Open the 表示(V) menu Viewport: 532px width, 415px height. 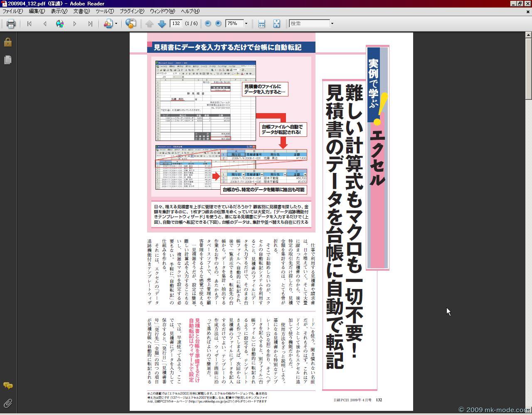click(59, 11)
